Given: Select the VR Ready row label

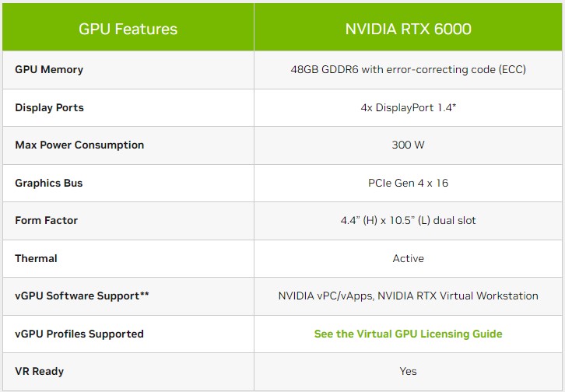Looking at the screenshot, I should (39, 371).
